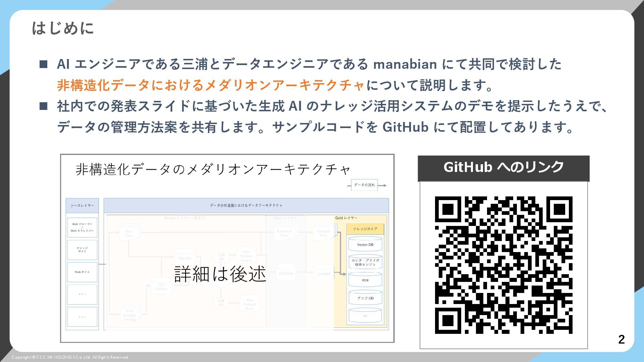Image resolution: width=644 pixels, height=362 pixels.
Task: Click the GitHub QR code image
Action: pos(503,265)
